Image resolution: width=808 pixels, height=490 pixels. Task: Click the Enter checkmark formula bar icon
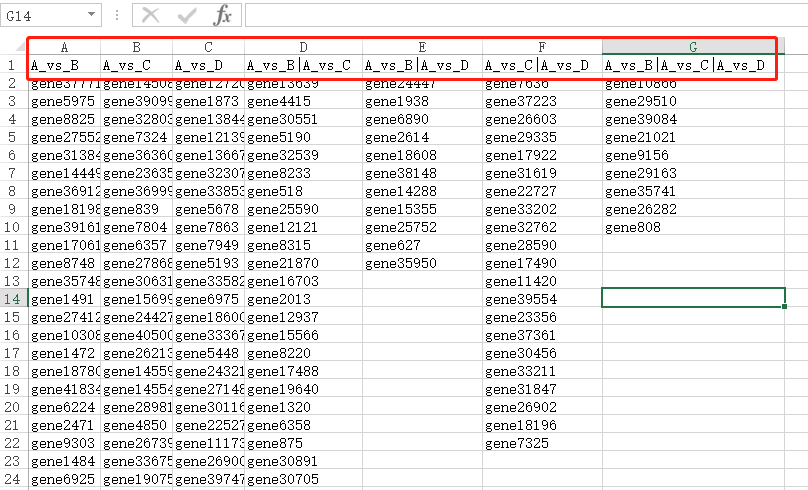pyautogui.click(x=187, y=15)
